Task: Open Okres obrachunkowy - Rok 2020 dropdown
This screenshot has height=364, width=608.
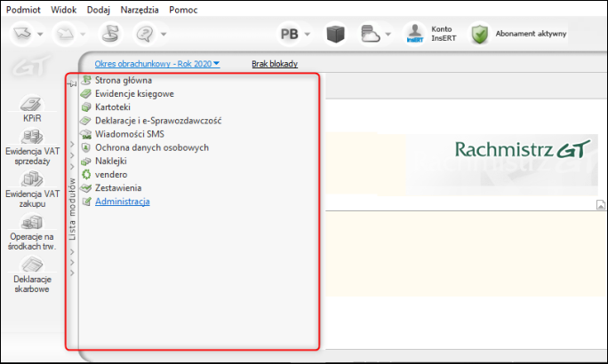Action: coord(157,64)
